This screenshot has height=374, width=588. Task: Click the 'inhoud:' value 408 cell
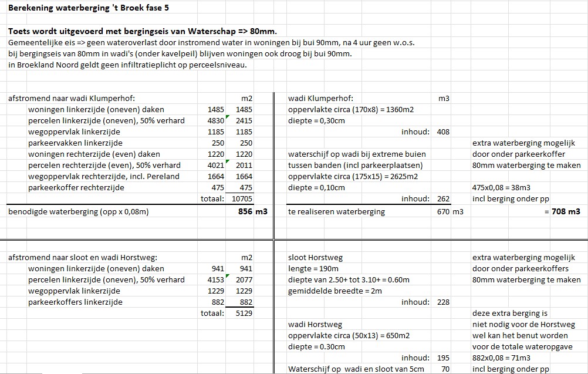pyautogui.click(x=443, y=132)
